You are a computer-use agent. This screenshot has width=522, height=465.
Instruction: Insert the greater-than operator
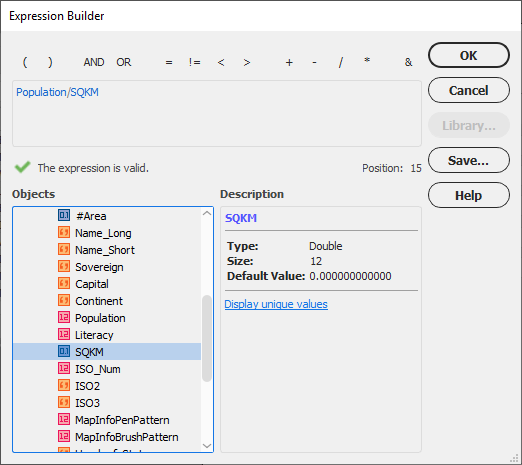pyautogui.click(x=247, y=63)
